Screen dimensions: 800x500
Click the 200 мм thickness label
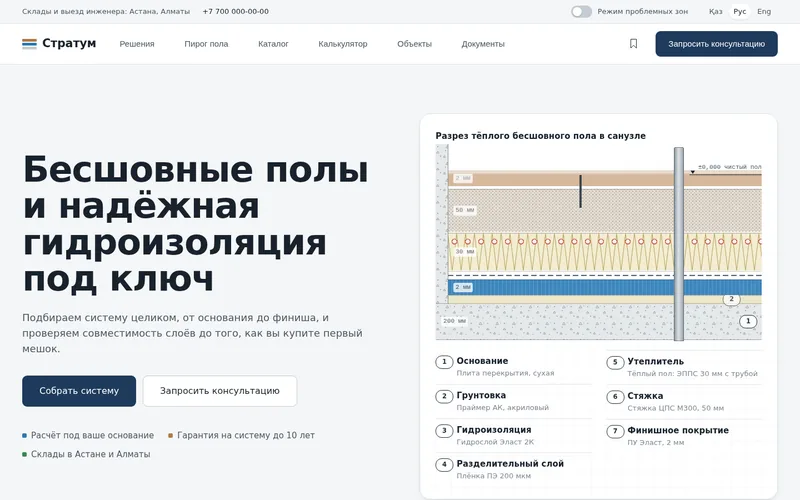[454, 321]
